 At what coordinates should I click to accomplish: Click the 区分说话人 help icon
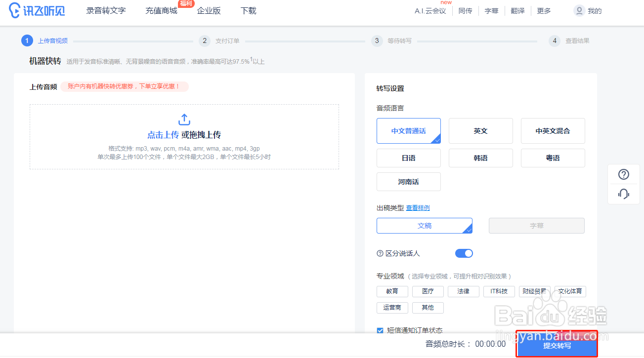click(380, 253)
